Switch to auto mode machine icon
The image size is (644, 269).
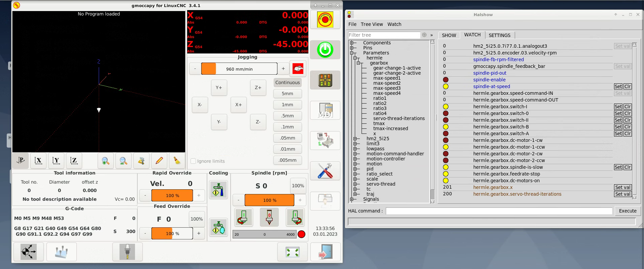325,141
